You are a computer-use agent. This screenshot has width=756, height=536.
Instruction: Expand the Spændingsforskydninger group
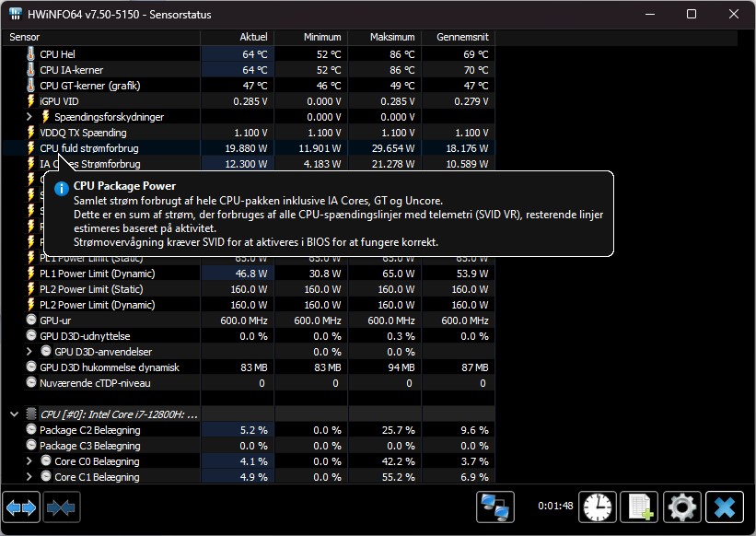(x=30, y=117)
